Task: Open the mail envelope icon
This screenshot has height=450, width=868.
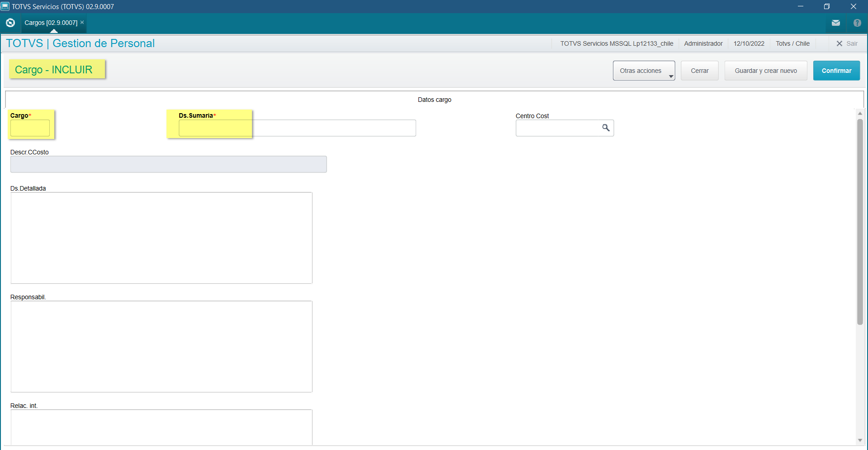Action: click(x=835, y=23)
